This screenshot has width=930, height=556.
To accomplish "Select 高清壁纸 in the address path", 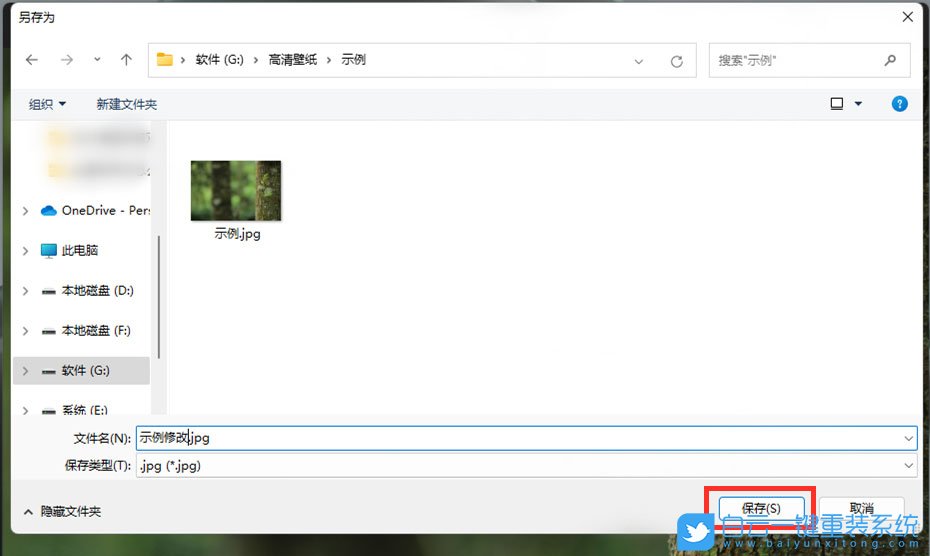I will [x=292, y=59].
